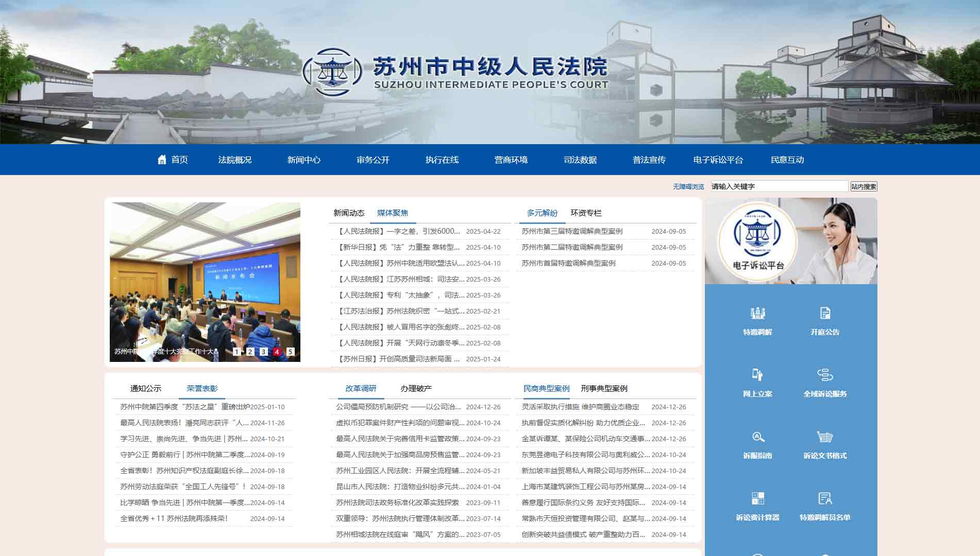Switch to the 环资专栏 tab
This screenshot has width=980, height=556.
[x=586, y=213]
